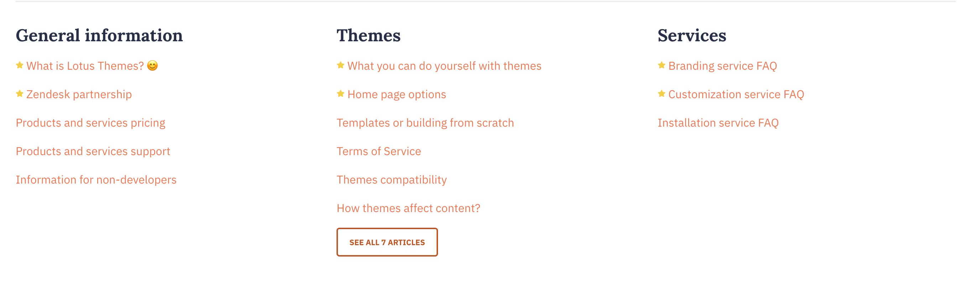Go to Zendesk partnership article

coord(79,95)
